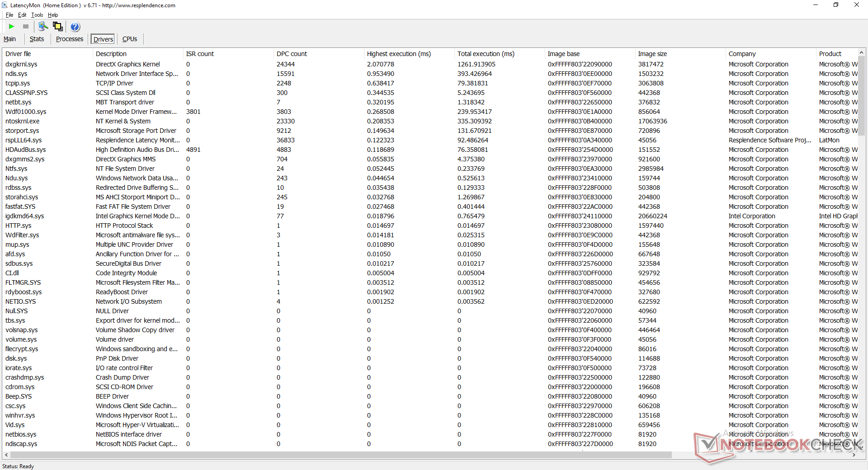Select the ndis.sys driver row
The width and height of the screenshot is (868, 470).
430,74
